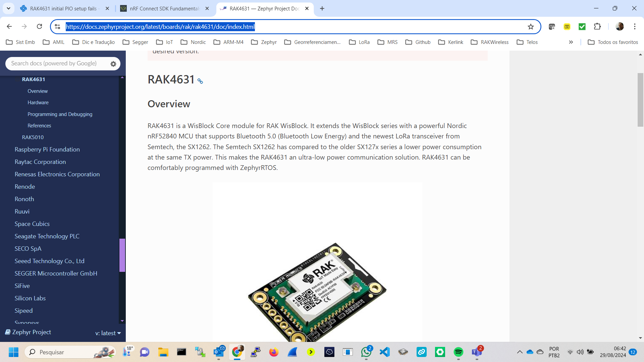The width and height of the screenshot is (644, 362).
Task: Open the browser extensions puzzle icon
Action: tap(597, 26)
